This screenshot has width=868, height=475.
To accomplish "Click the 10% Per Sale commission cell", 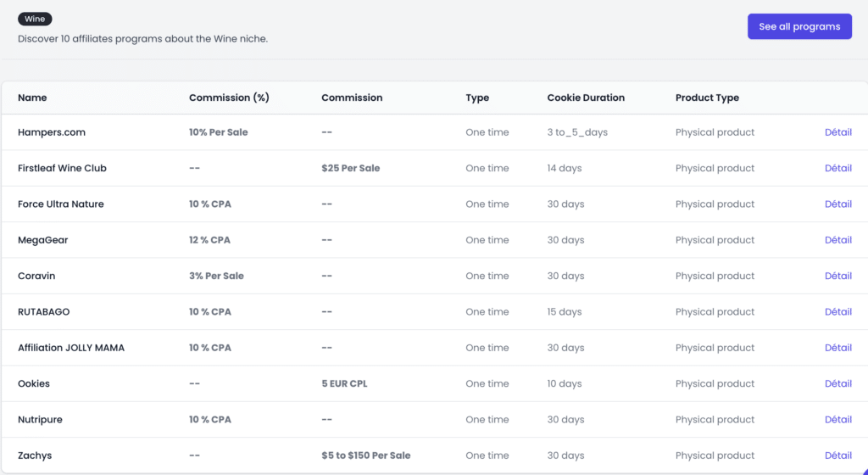I will point(218,132).
